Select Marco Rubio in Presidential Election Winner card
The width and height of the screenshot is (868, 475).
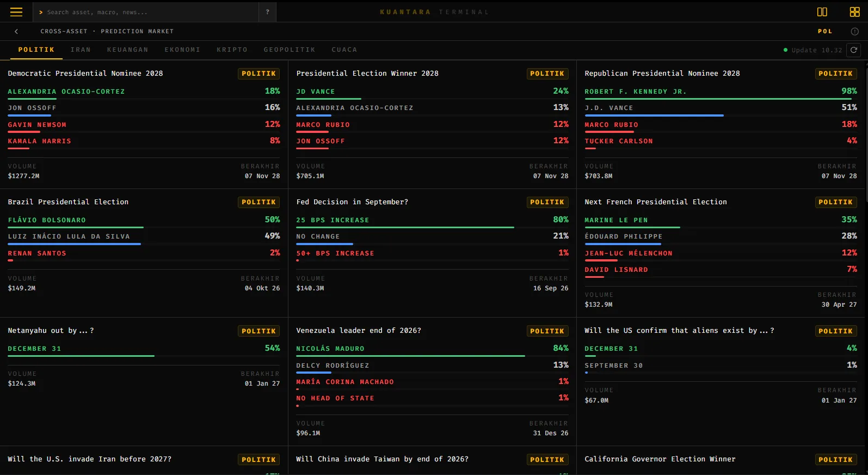point(432,125)
